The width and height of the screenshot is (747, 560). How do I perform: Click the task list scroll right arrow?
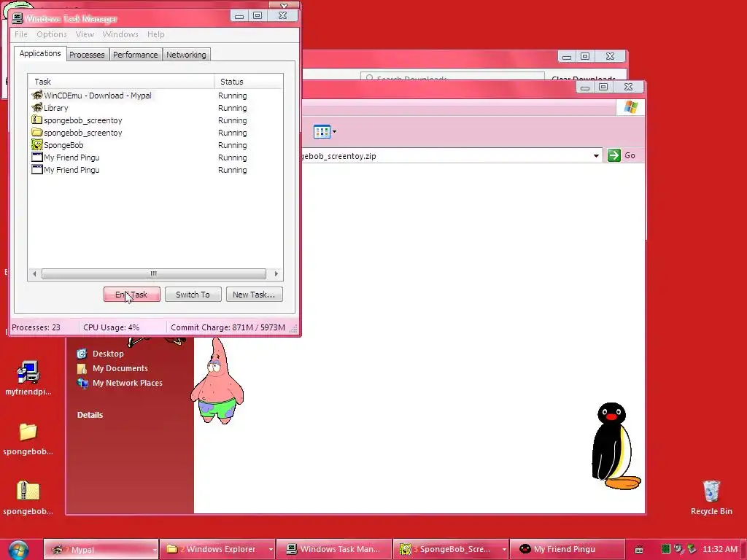pos(276,274)
